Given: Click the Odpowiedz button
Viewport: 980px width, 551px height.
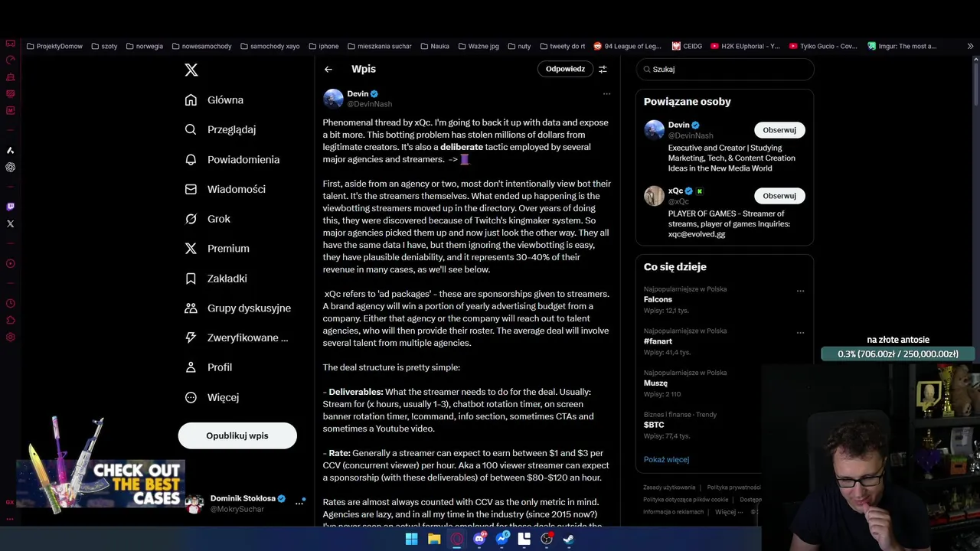Looking at the screenshot, I should (565, 69).
